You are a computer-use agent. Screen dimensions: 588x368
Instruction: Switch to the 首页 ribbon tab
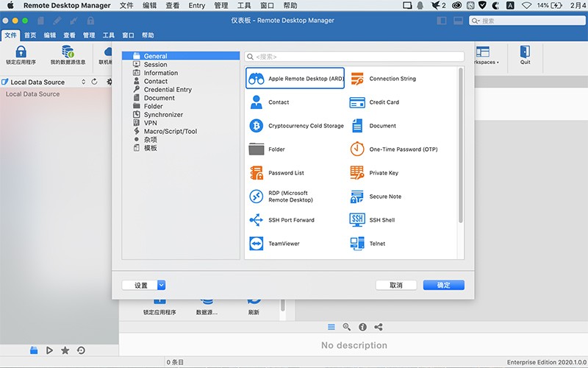tap(30, 35)
